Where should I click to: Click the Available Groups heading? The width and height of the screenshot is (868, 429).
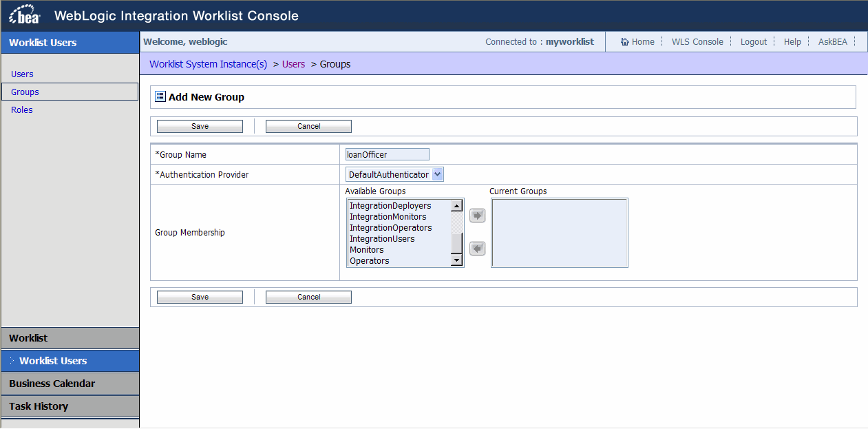376,191
